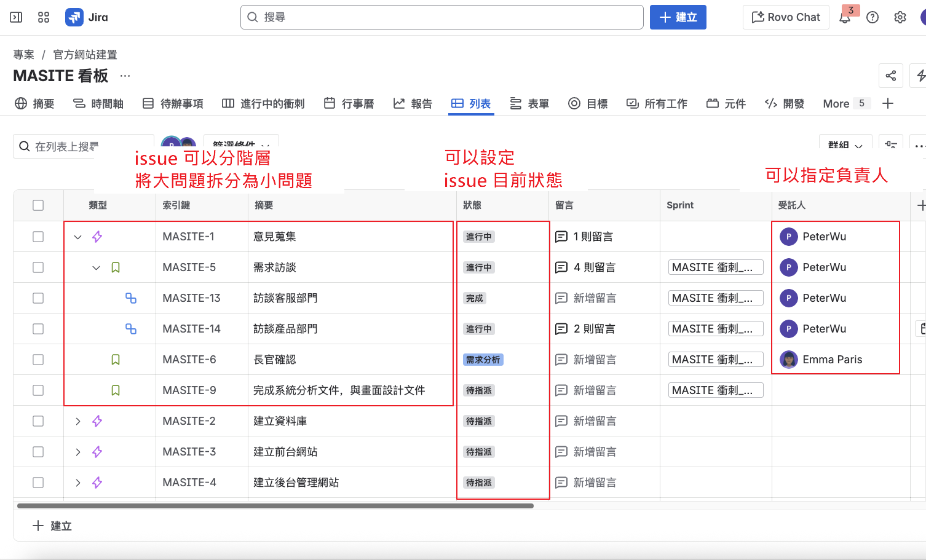Collapse the MASITE-1 issue hierarchy
Viewport: 926px width, 560px height.
[78, 237]
